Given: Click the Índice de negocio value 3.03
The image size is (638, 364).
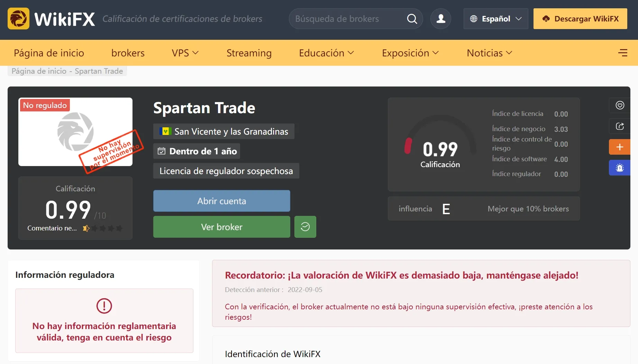Looking at the screenshot, I should pos(561,129).
